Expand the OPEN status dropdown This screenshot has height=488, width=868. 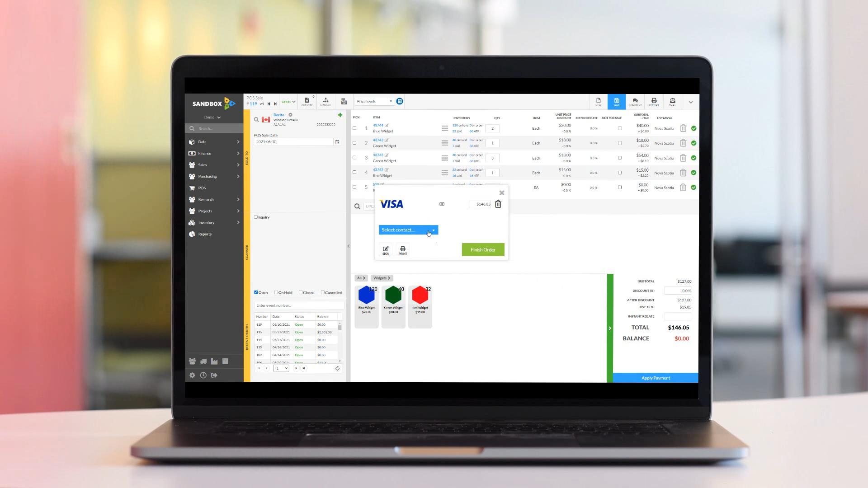[288, 102]
